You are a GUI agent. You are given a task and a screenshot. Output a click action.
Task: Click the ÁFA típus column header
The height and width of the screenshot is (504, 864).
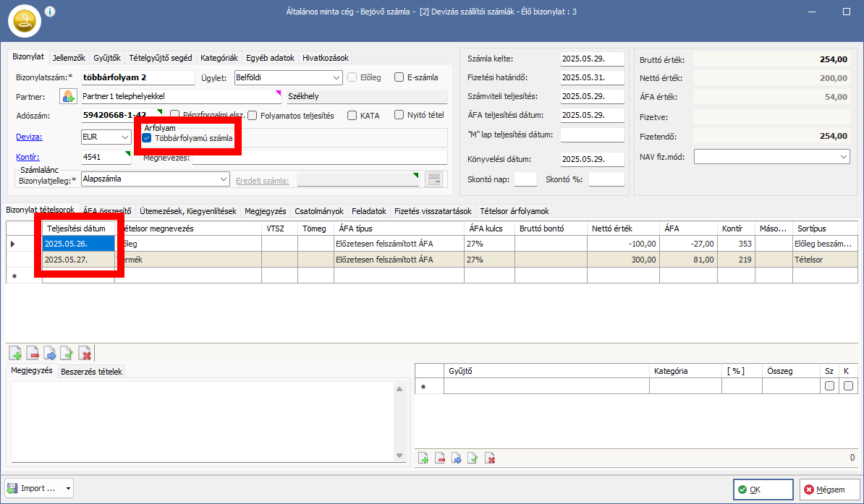tap(399, 228)
